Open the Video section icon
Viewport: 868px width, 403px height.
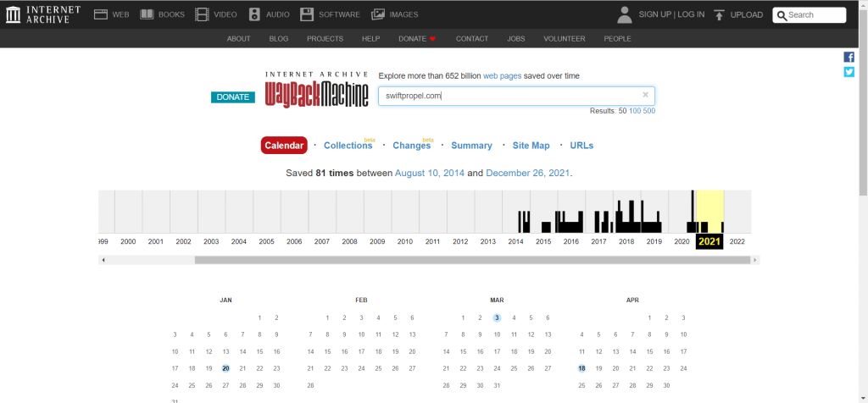[201, 14]
